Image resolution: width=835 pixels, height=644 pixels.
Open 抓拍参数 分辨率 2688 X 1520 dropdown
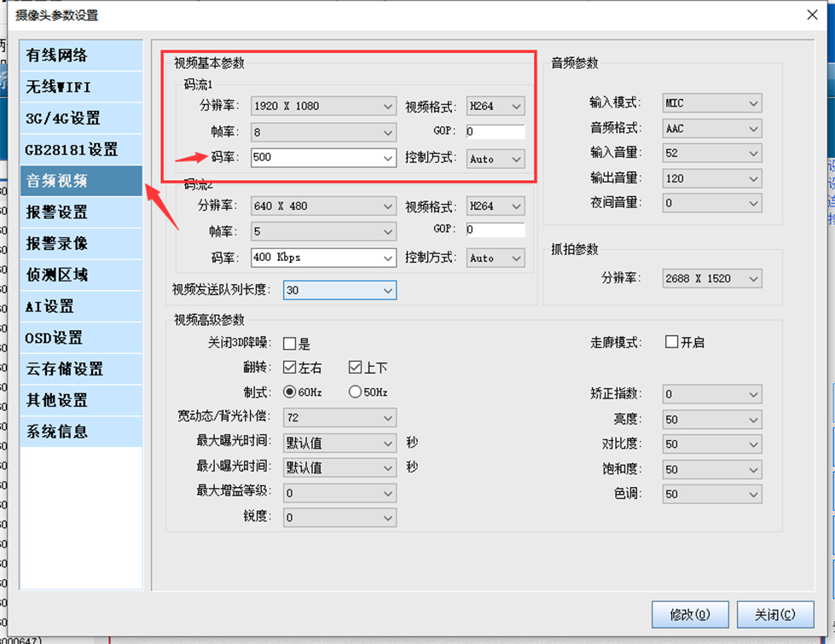[x=712, y=279]
